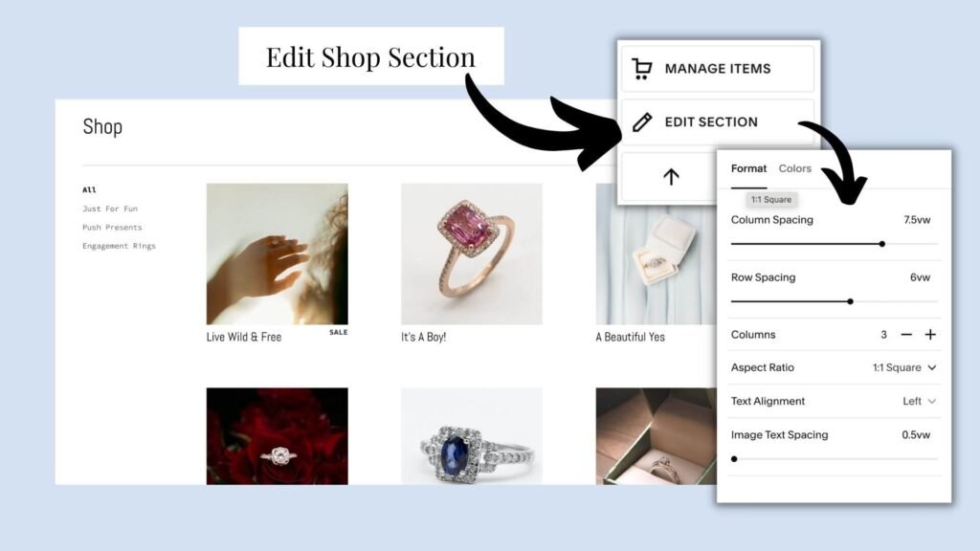Click the Image Text Spacing slider handle
The image size is (980, 551).
click(x=734, y=459)
